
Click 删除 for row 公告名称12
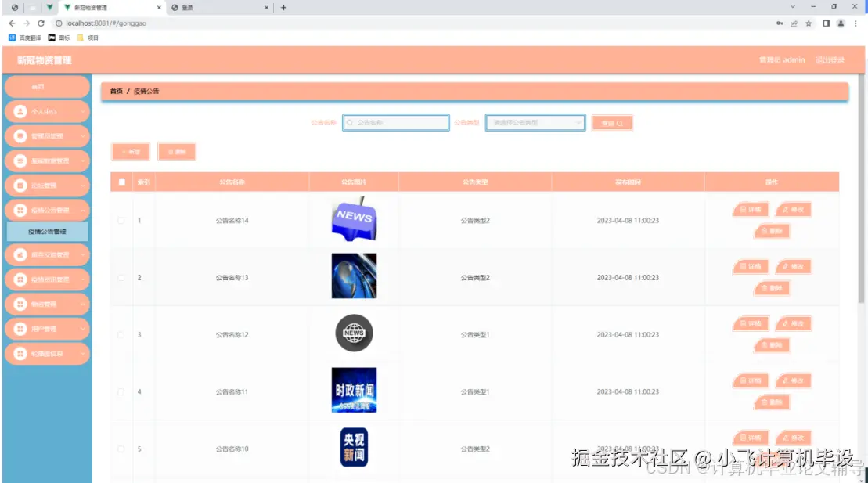[x=772, y=345]
